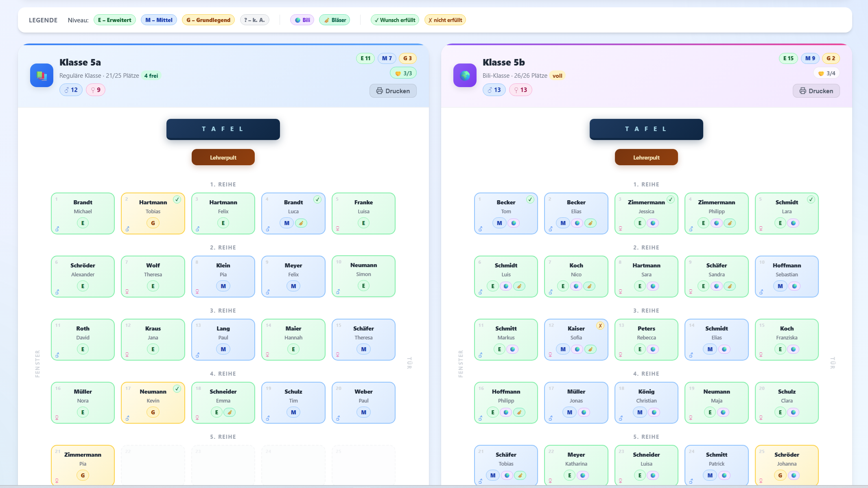The width and height of the screenshot is (868, 488).
Task: Click the Bläser instrument icon on Brandt Luca's seat
Action: pyautogui.click(x=301, y=223)
